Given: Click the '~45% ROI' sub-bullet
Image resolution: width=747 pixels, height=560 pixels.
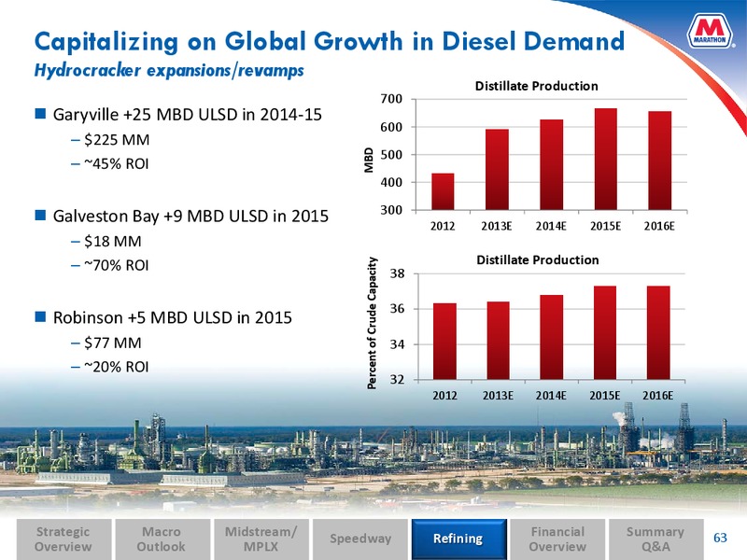Looking at the screenshot, I should (116, 164).
